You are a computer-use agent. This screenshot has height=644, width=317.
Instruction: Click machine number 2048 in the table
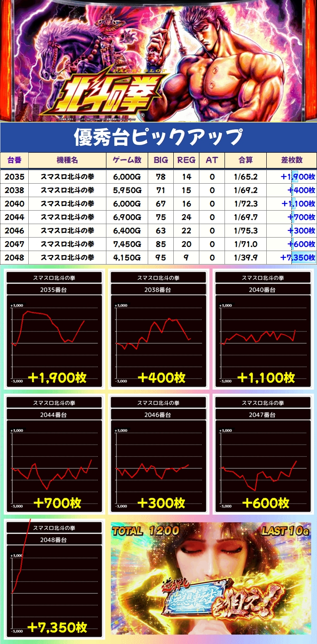(x=14, y=258)
